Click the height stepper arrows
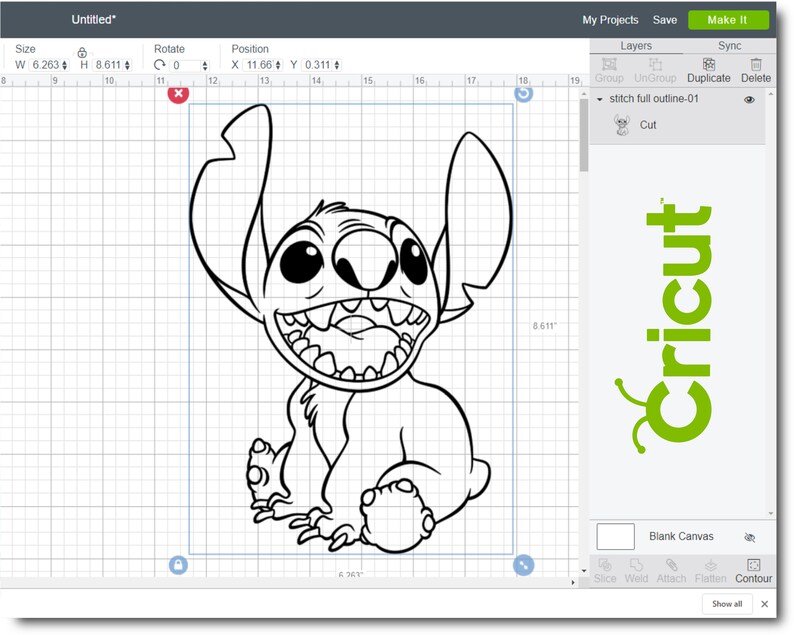794x635 pixels. point(128,65)
